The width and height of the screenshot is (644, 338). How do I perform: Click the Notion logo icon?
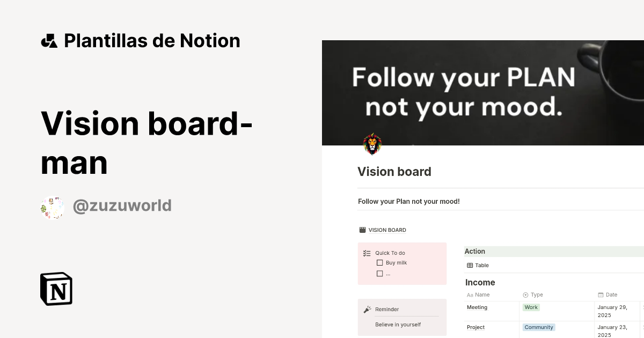coord(56,289)
